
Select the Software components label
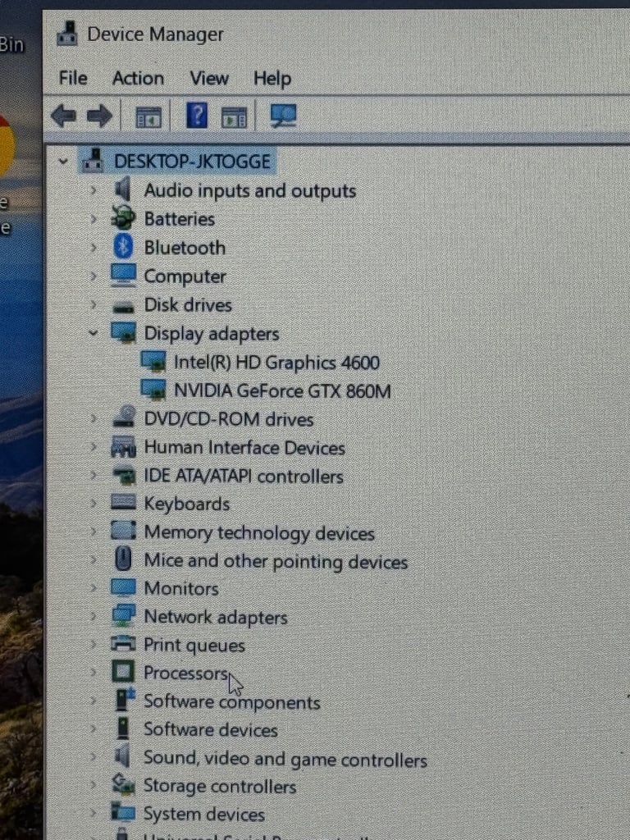click(x=232, y=702)
